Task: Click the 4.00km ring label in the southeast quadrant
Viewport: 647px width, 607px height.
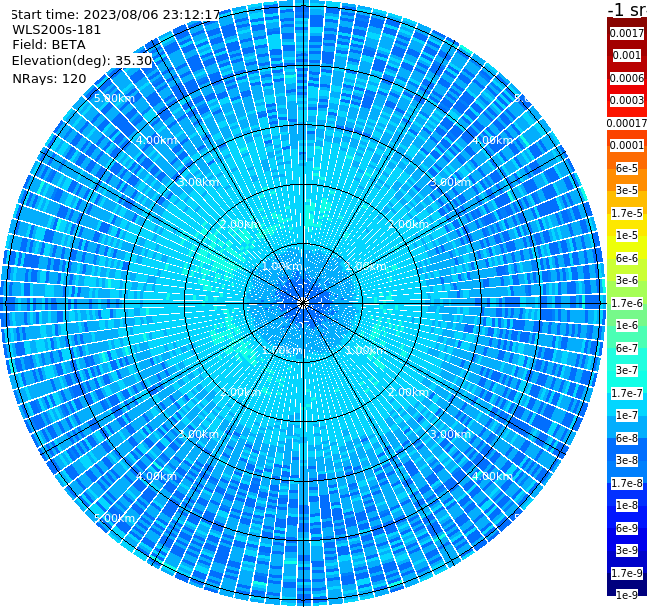Action: pyautogui.click(x=492, y=476)
